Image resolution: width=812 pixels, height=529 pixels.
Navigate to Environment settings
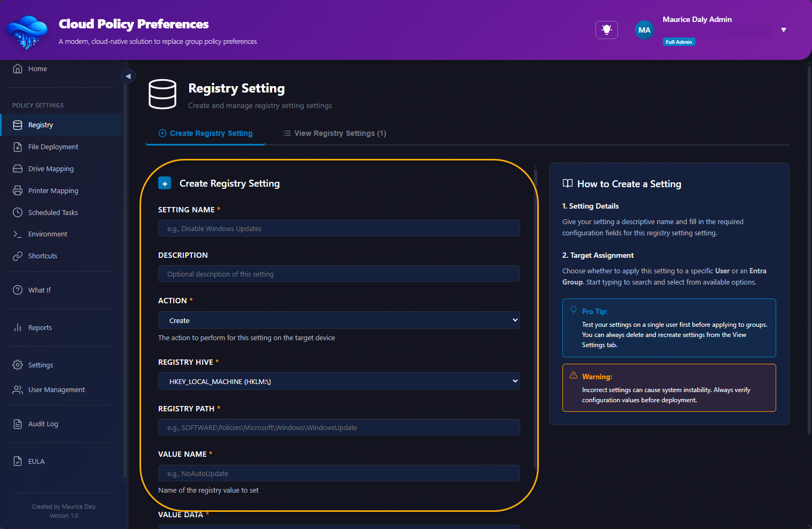pos(48,234)
